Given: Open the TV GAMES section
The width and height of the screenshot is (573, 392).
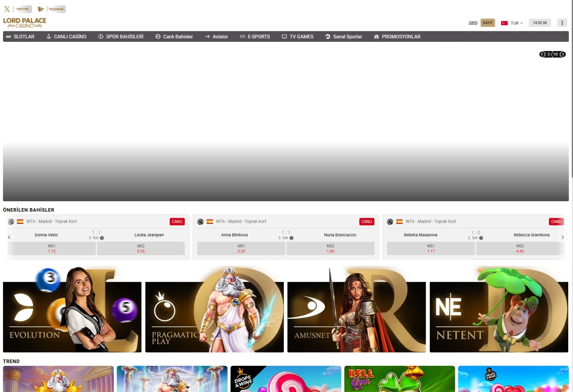Looking at the screenshot, I should [297, 37].
